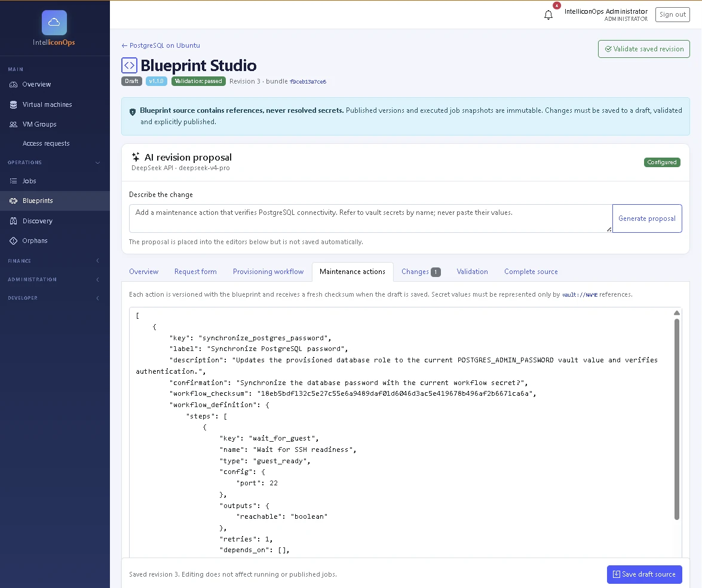Click the Sign out button
This screenshot has width=702, height=588.
click(673, 14)
